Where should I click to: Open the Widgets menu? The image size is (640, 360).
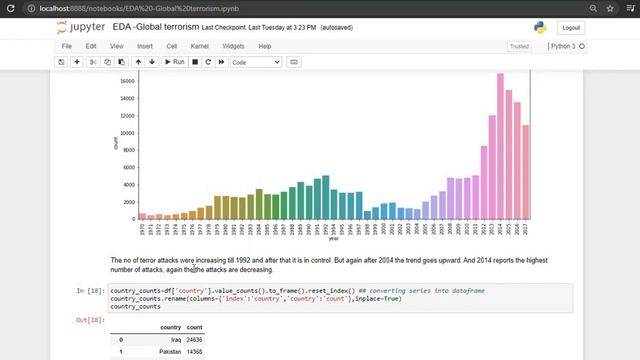[233, 46]
